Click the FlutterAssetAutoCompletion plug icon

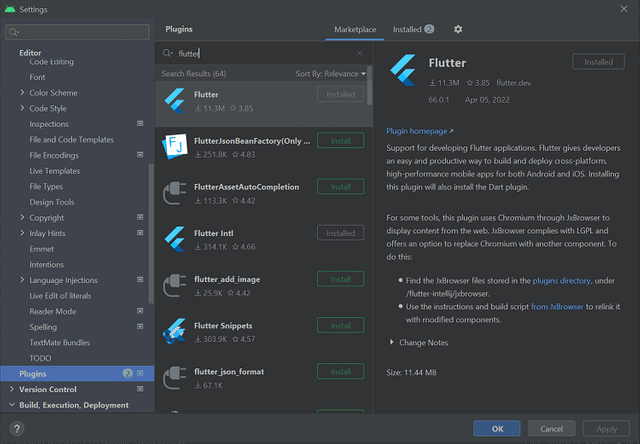(x=175, y=193)
